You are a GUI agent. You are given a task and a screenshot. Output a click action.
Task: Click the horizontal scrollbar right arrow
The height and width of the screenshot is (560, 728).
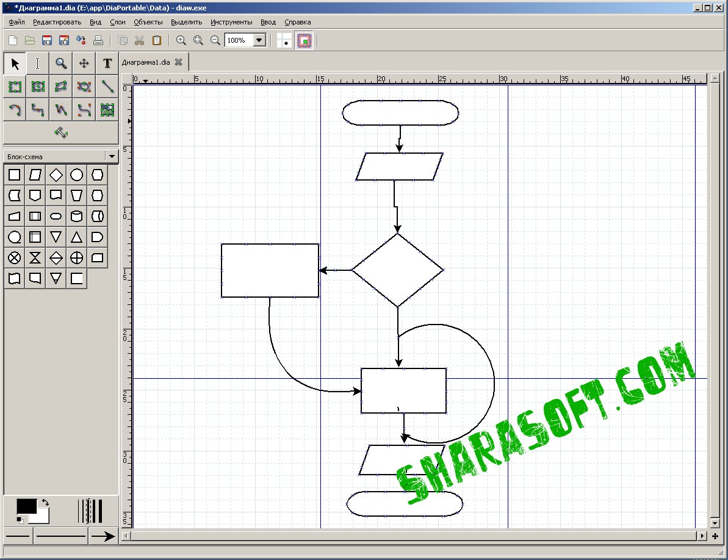coord(702,536)
